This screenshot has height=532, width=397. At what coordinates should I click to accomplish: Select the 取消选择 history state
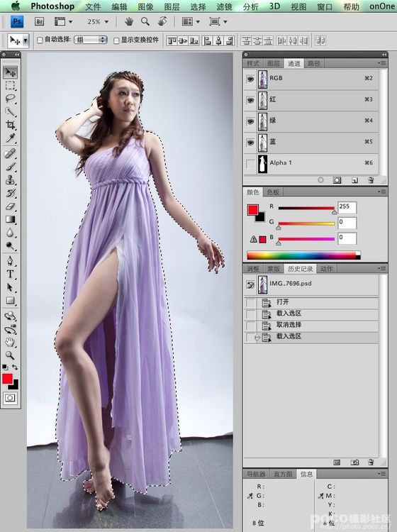(x=289, y=325)
